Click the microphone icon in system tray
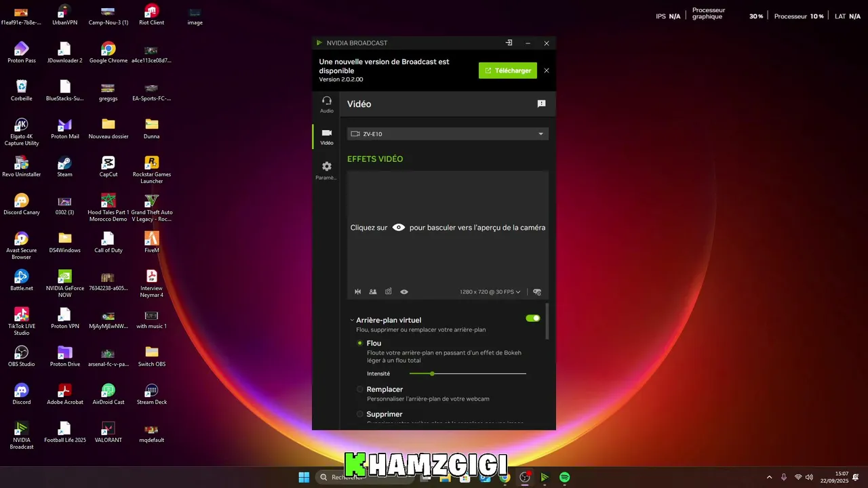The width and height of the screenshot is (868, 488). pyautogui.click(x=784, y=477)
